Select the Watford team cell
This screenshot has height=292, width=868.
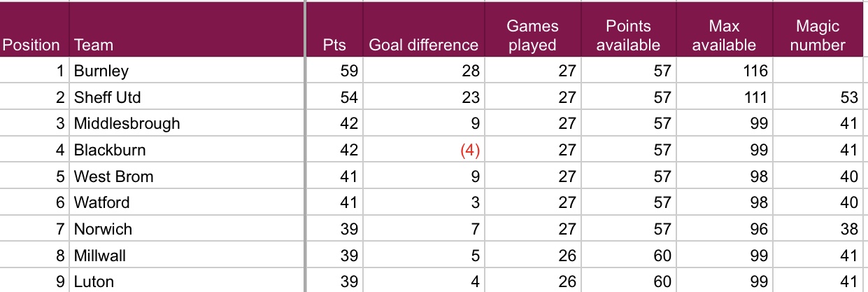coord(102,203)
